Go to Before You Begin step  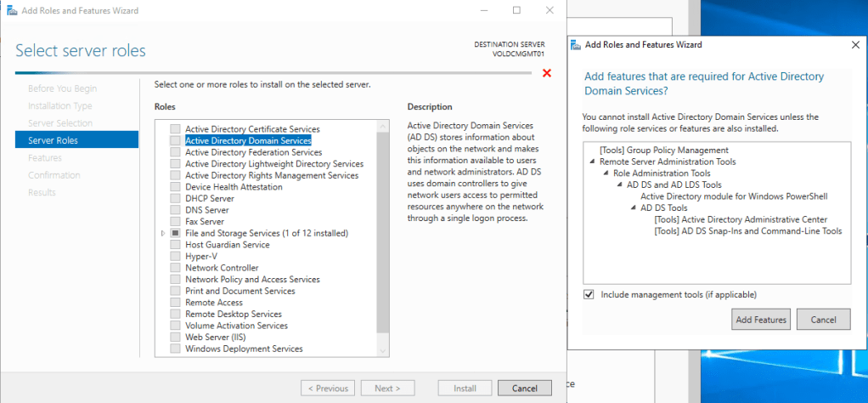(x=62, y=88)
